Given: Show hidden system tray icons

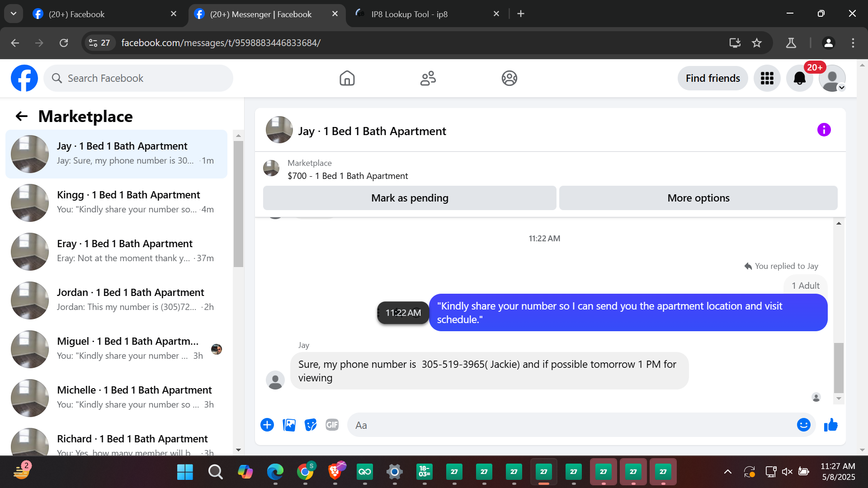Looking at the screenshot, I should pyautogui.click(x=728, y=472).
